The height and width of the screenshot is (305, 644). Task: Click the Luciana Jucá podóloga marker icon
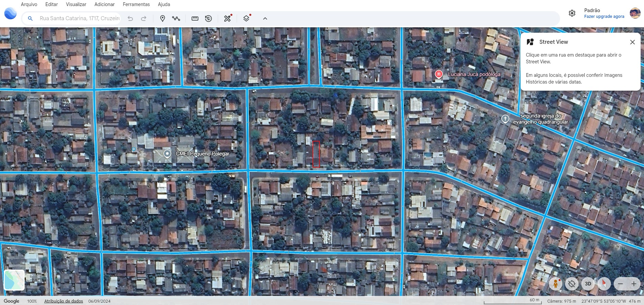439,74
